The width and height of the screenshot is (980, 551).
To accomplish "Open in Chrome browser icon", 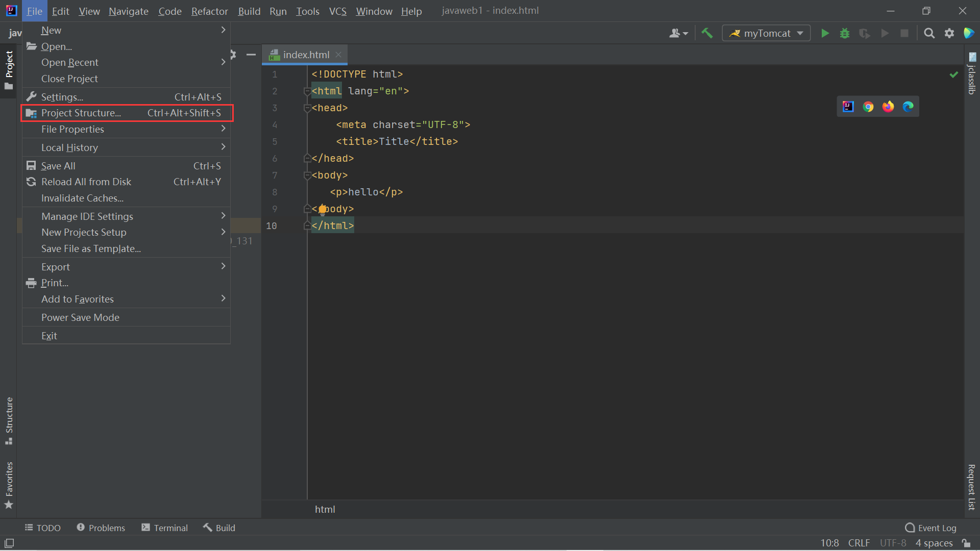I will coord(868,107).
